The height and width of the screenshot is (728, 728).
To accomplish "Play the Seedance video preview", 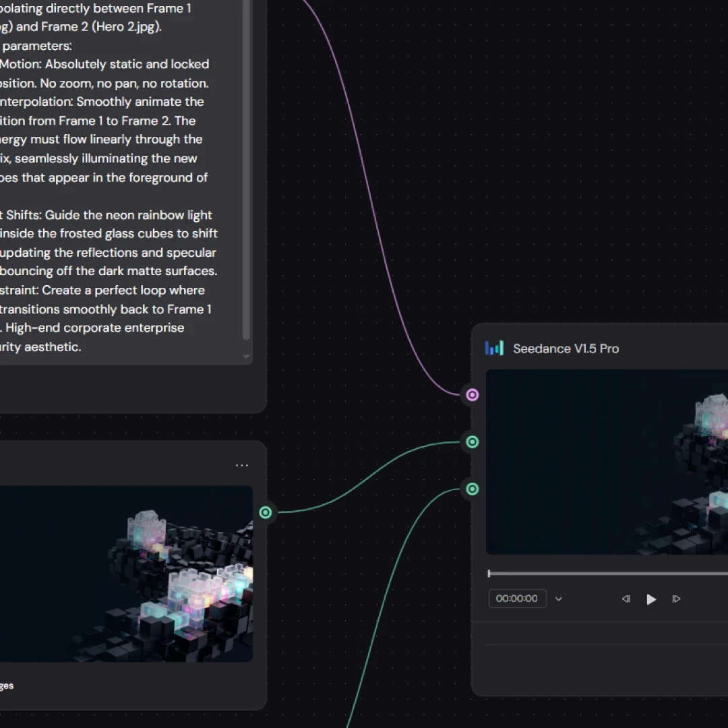I will 651,599.
